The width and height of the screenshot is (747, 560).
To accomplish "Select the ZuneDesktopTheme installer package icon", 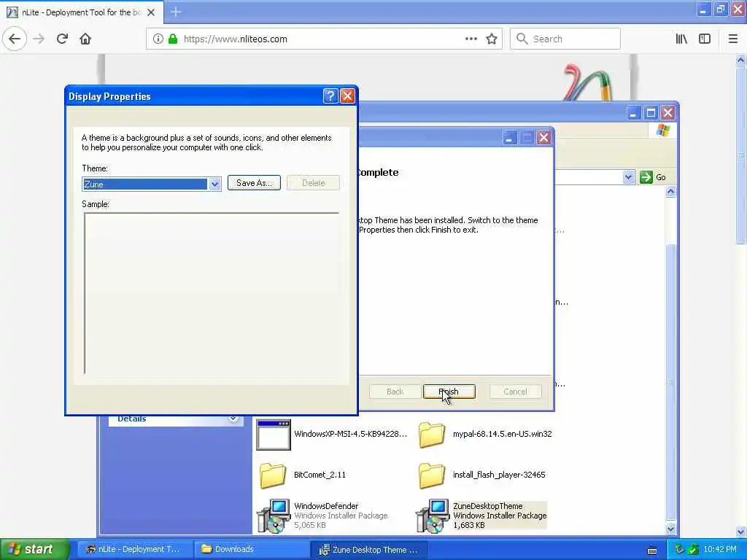I will click(433, 516).
